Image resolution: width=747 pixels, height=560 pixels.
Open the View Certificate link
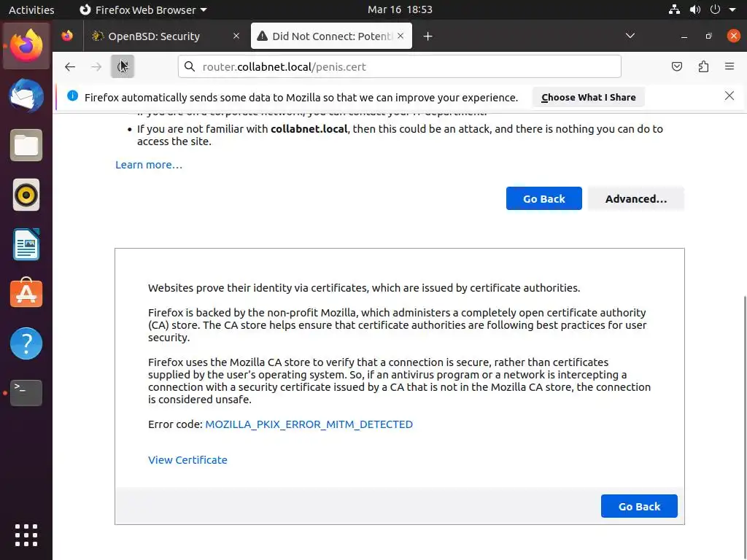187,460
